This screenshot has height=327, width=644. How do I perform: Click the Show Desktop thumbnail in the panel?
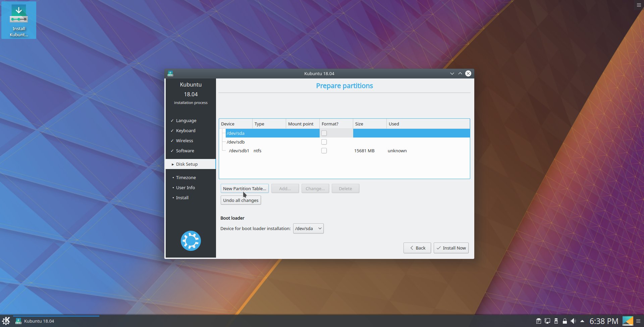tap(628, 321)
